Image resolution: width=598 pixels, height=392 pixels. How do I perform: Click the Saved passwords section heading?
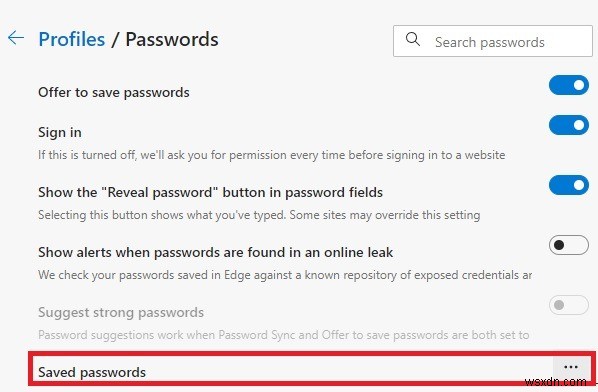(92, 372)
